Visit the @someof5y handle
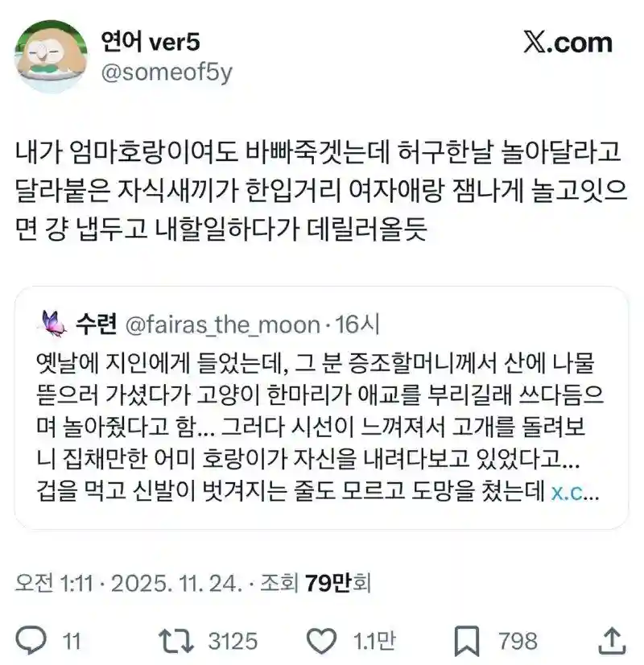The image size is (644, 665). point(167,72)
